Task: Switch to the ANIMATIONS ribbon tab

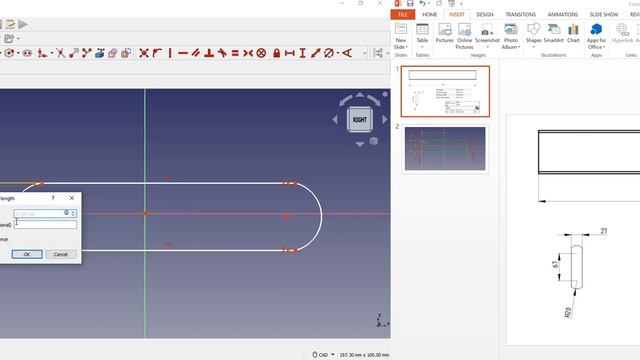Action: click(562, 15)
